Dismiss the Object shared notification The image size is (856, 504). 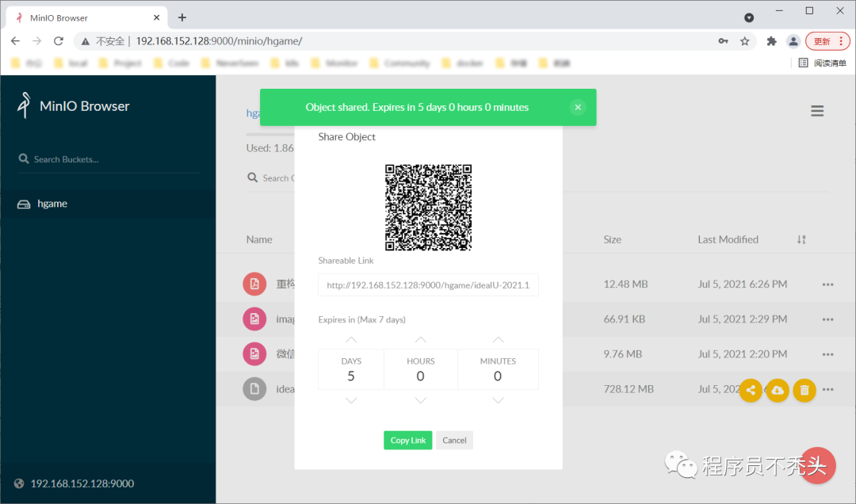[x=578, y=108]
